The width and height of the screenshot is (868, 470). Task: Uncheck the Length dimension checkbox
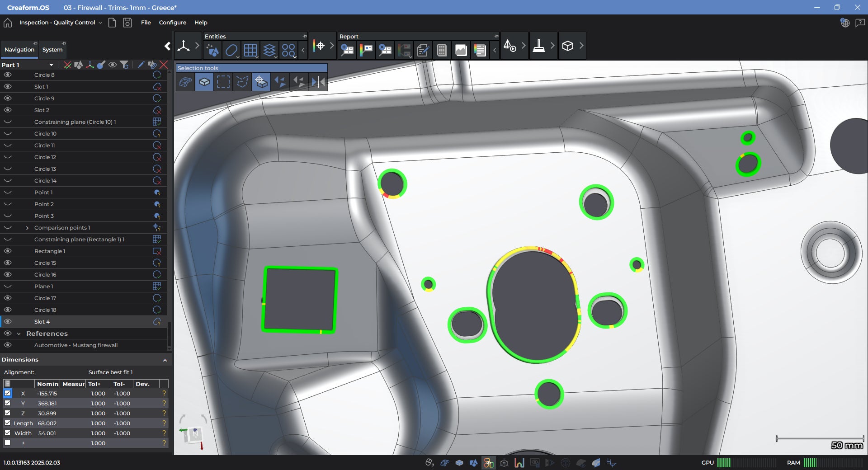click(7, 423)
